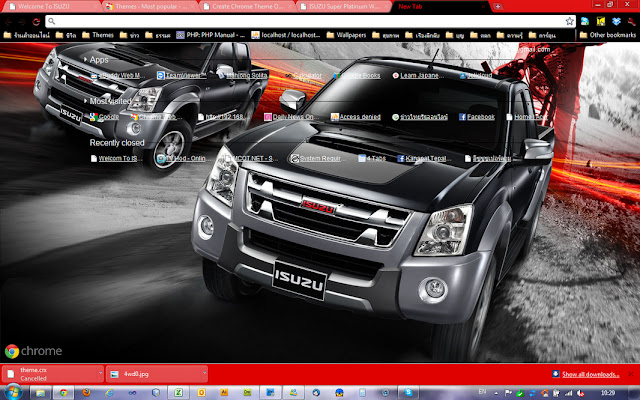Viewport: 640px width, 400px height.
Task: Open Windows Start menu
Action: click(13, 393)
